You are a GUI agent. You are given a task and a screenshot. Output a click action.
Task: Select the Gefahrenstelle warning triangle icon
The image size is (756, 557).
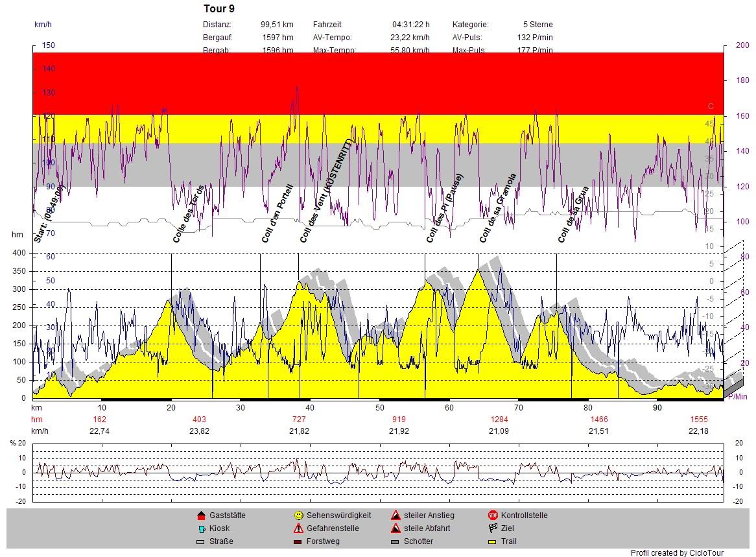pyautogui.click(x=298, y=528)
